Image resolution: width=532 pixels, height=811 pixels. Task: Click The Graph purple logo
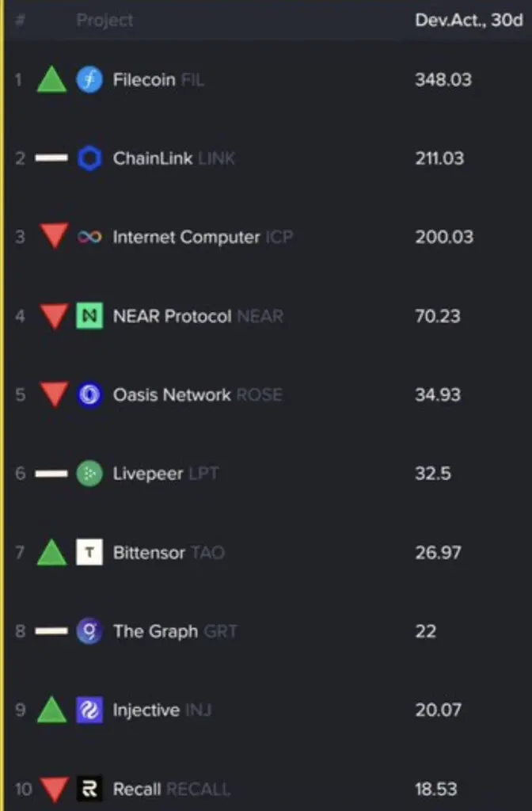point(89,631)
